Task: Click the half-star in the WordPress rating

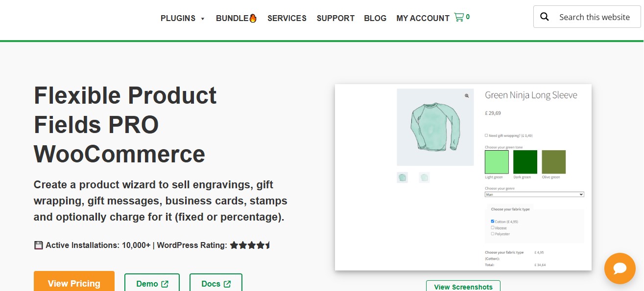Action: tap(267, 245)
